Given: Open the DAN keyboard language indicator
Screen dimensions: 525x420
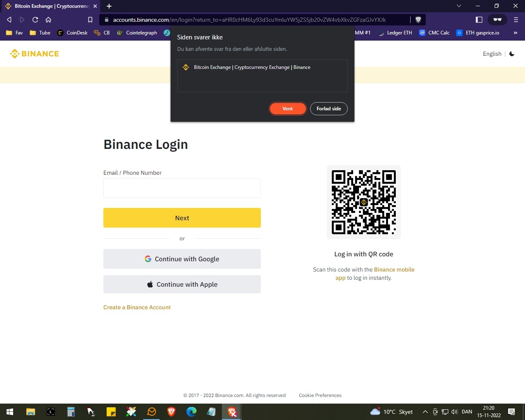Looking at the screenshot, I should coord(467,412).
